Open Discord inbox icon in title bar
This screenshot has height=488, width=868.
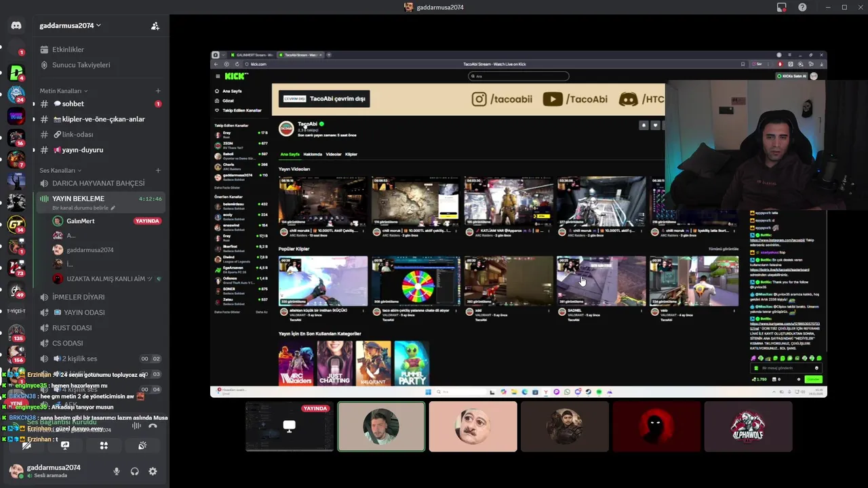tap(782, 7)
